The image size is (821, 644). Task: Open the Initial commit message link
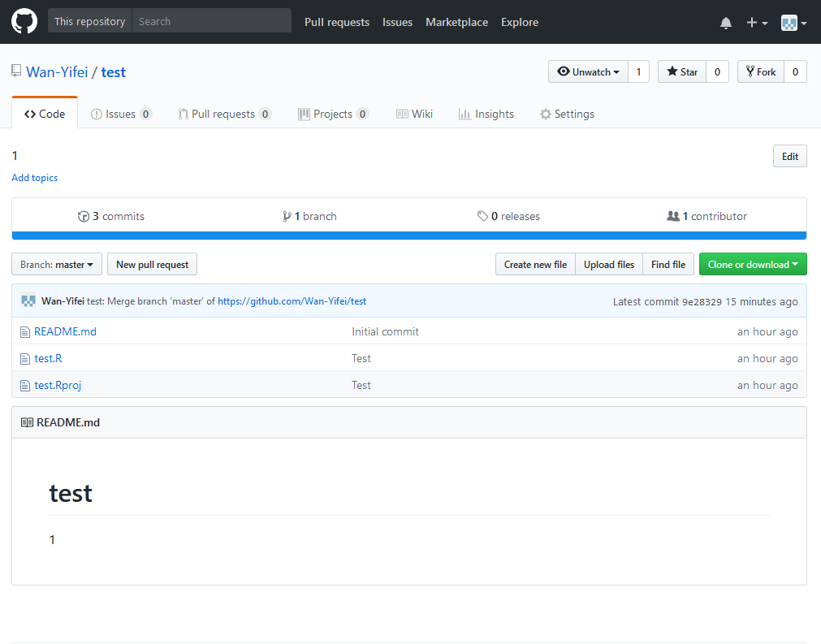(386, 331)
